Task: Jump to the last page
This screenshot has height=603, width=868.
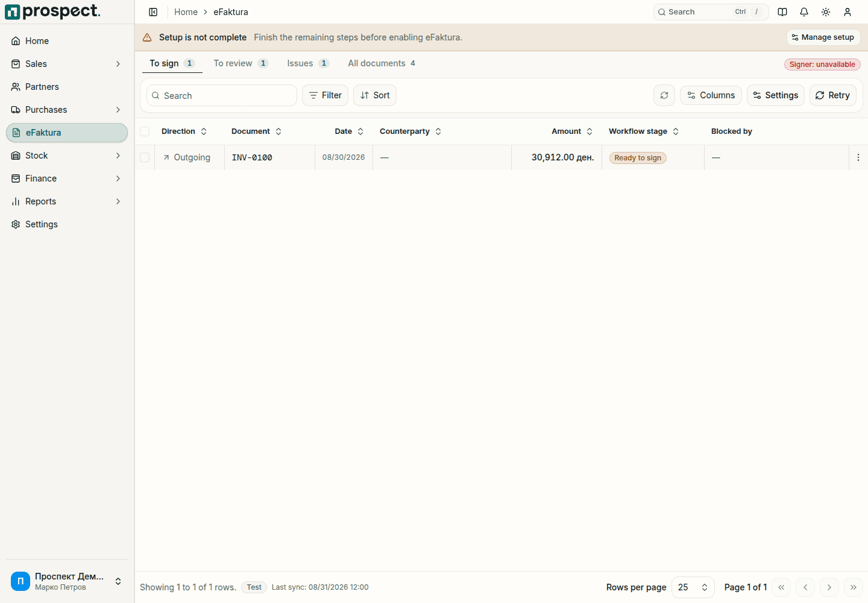Action: click(x=854, y=587)
